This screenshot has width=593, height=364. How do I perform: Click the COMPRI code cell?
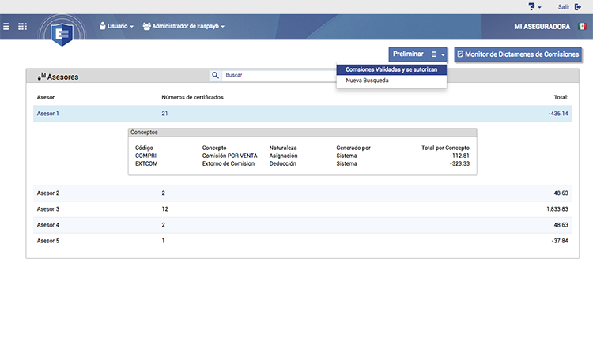145,156
